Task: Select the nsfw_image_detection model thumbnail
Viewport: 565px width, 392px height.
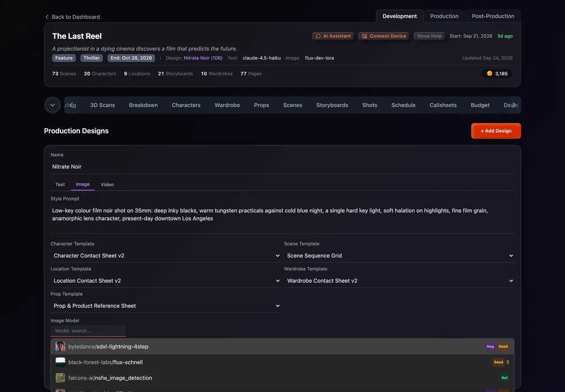Action: coord(60,378)
